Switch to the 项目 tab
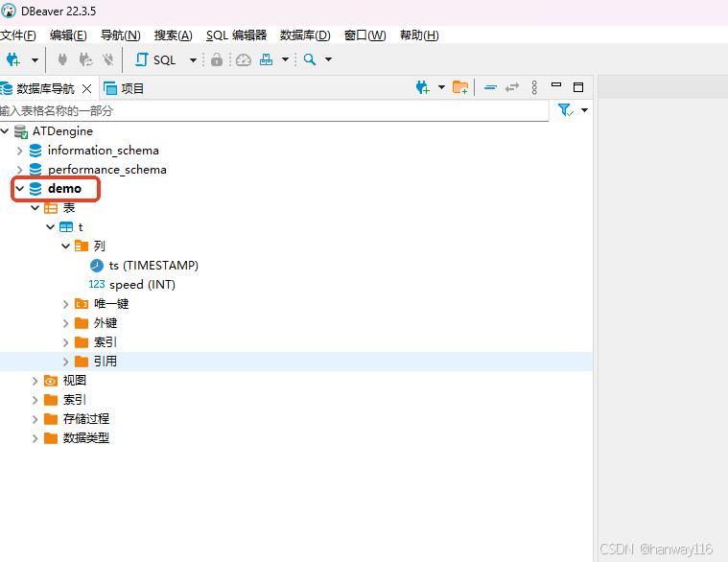 pos(124,88)
